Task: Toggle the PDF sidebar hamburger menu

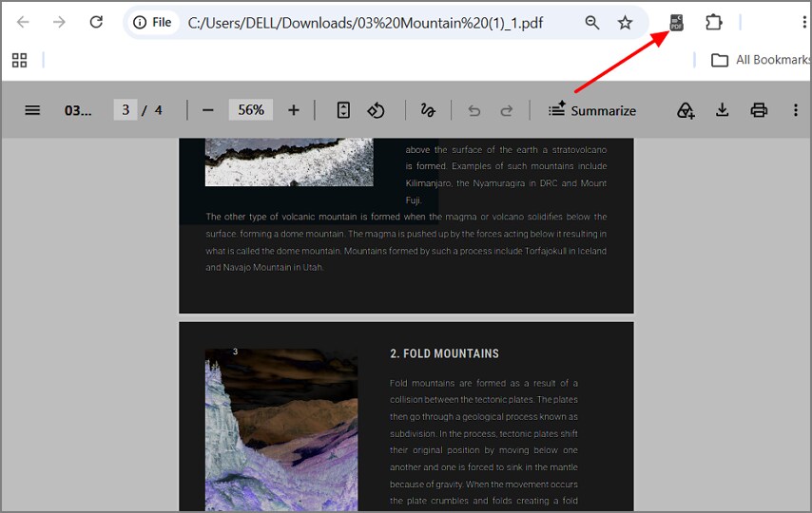Action: coord(32,110)
